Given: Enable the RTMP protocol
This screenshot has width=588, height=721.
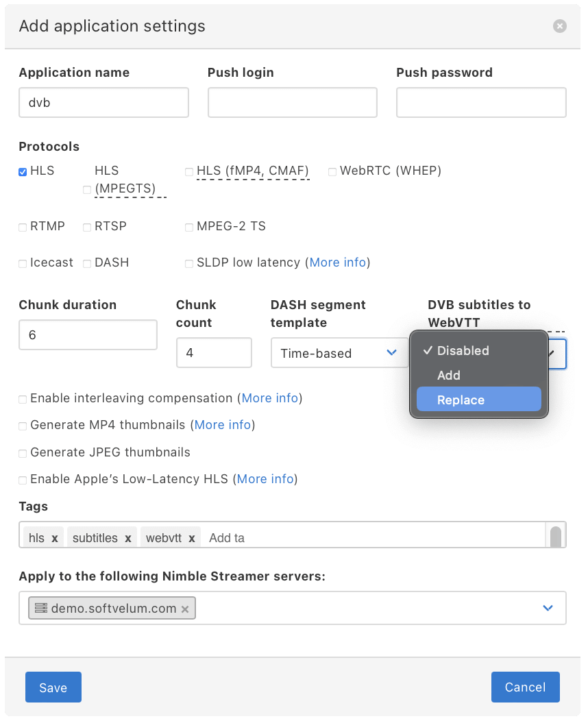Looking at the screenshot, I should click(21, 226).
